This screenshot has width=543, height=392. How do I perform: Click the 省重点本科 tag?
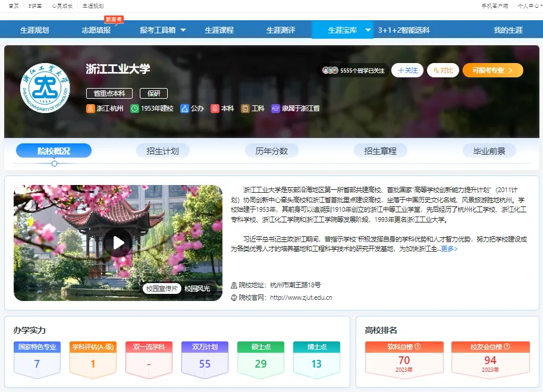[109, 93]
